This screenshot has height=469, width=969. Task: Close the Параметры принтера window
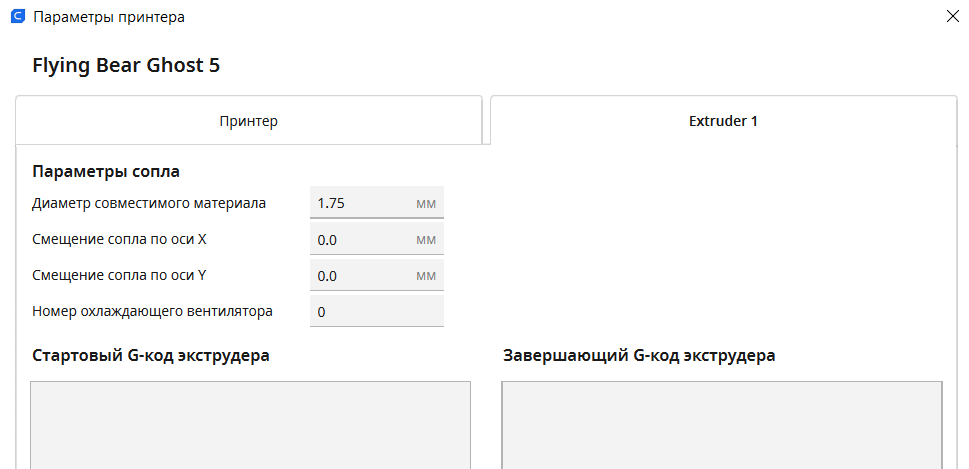952,17
